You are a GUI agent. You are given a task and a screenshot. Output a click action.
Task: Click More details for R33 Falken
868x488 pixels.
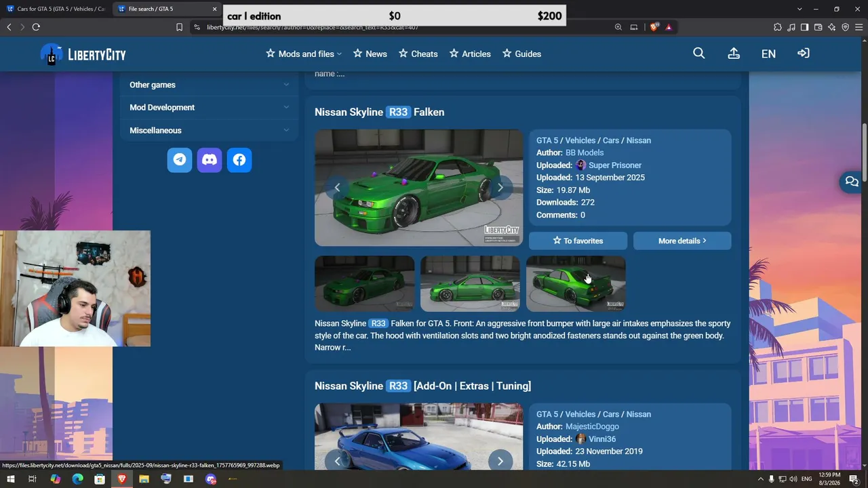pyautogui.click(x=682, y=241)
